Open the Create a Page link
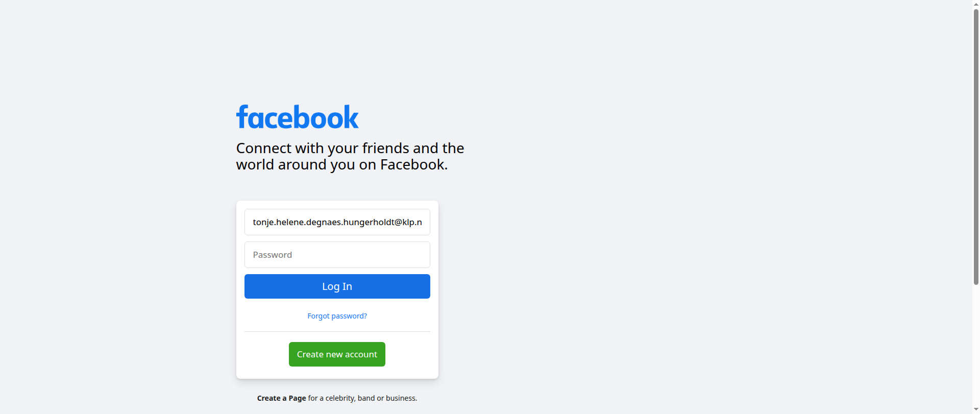The width and height of the screenshot is (980, 414). (281, 398)
